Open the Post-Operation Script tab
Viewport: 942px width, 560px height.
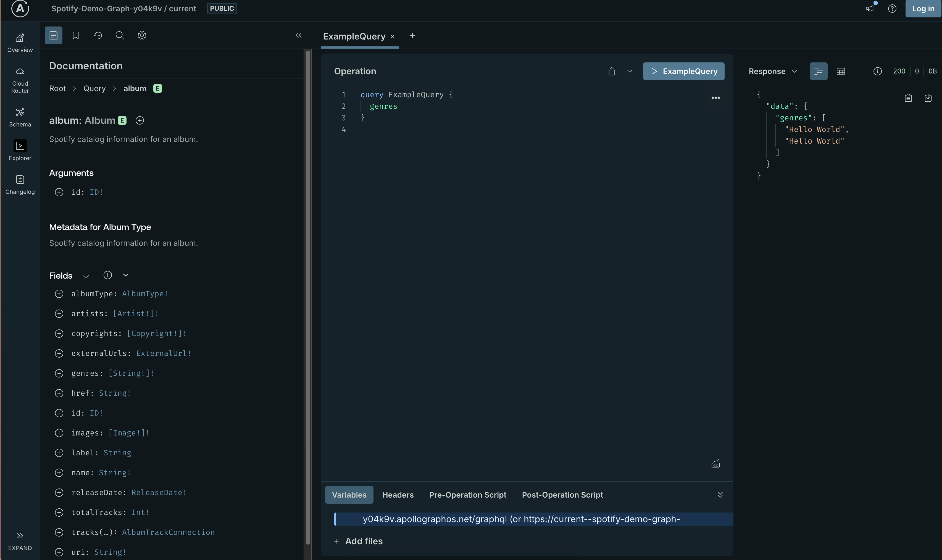pos(562,495)
